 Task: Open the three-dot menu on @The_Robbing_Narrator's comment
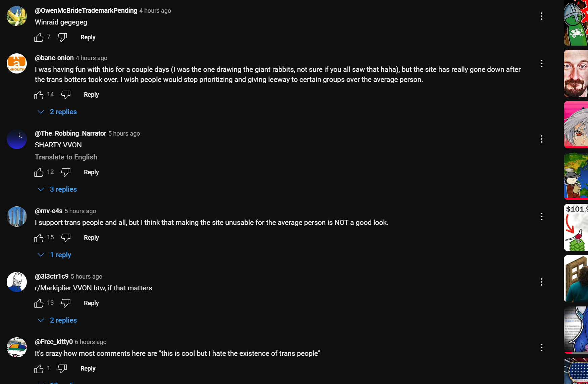541,139
